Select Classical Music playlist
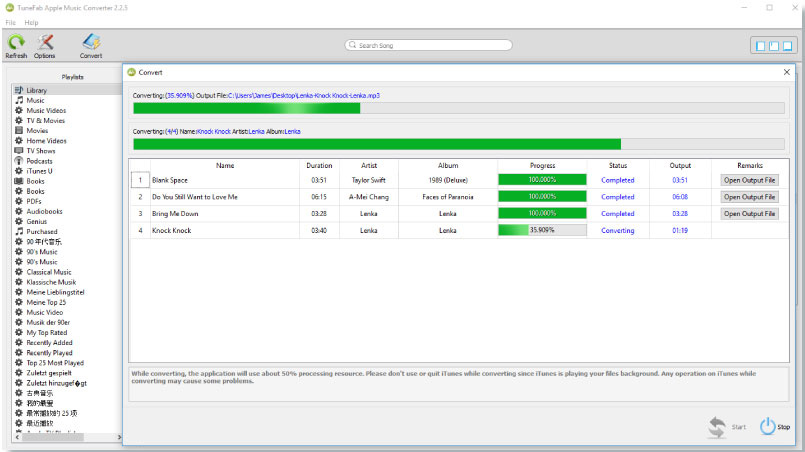The width and height of the screenshot is (805, 452). (49, 272)
